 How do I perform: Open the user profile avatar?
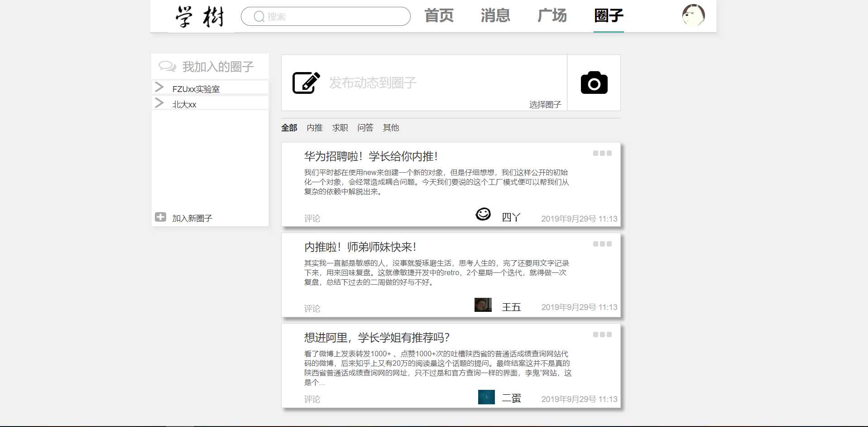tap(693, 16)
